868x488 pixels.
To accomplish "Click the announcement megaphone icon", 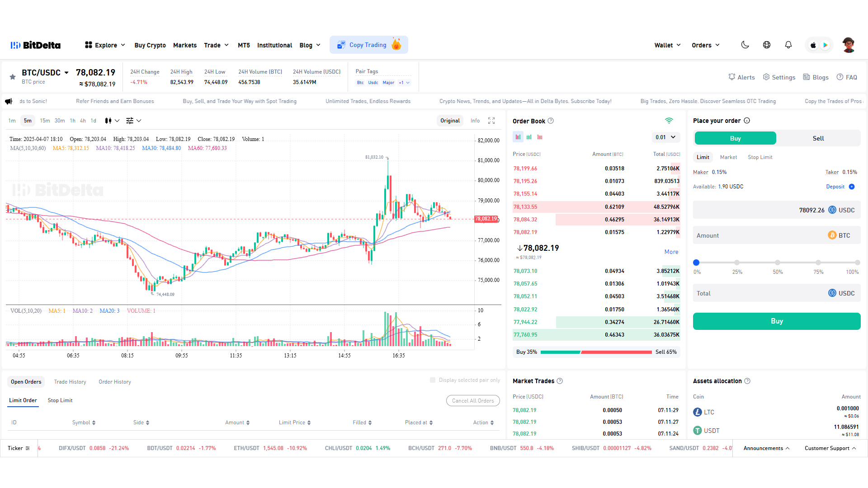I will pos(9,101).
